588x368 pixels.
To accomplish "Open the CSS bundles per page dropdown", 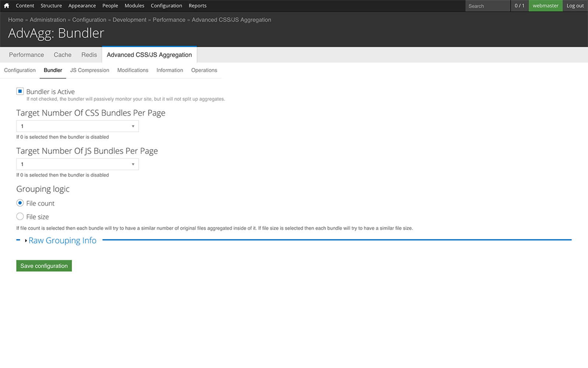I will [x=78, y=126].
